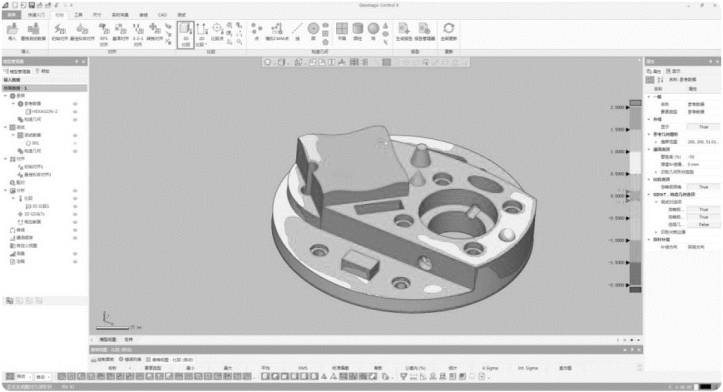Select the 3D Compare tool in ribbon
The image size is (723, 392).
185,35
